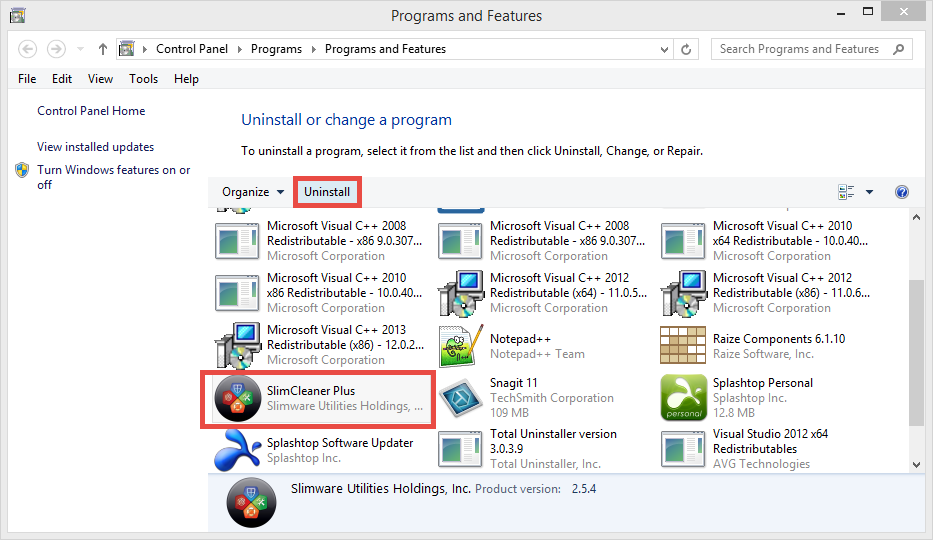Select Visual C++ 2008 x86 middle column icon

(x=460, y=241)
